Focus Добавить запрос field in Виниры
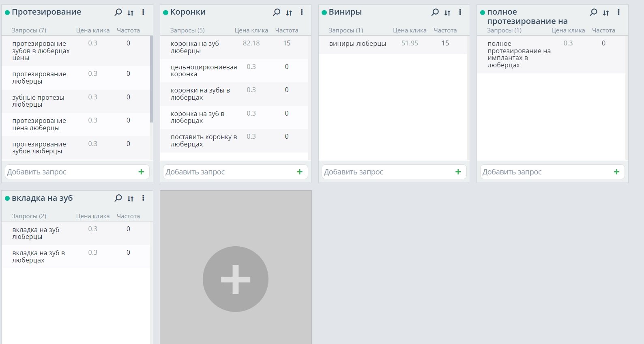This screenshot has height=344, width=644. click(x=394, y=172)
